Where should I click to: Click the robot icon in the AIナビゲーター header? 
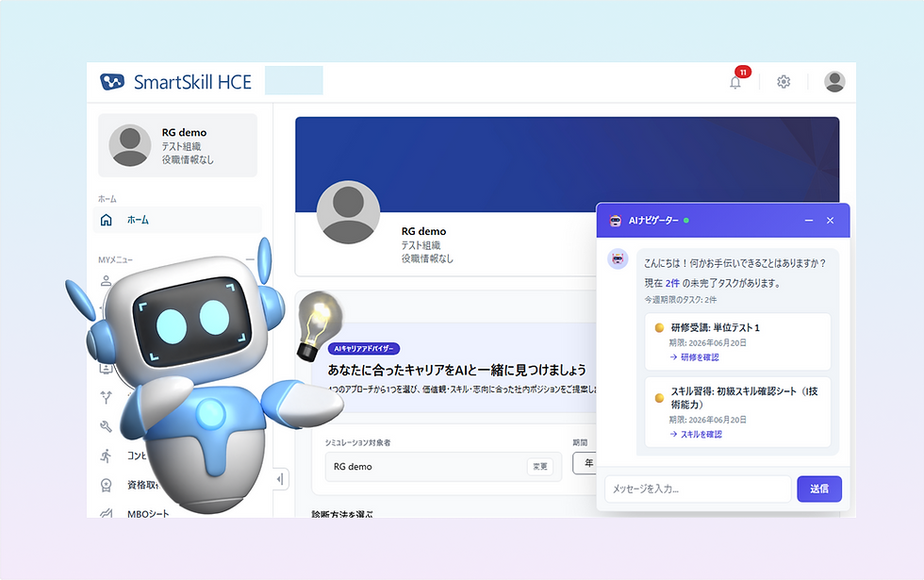point(616,221)
